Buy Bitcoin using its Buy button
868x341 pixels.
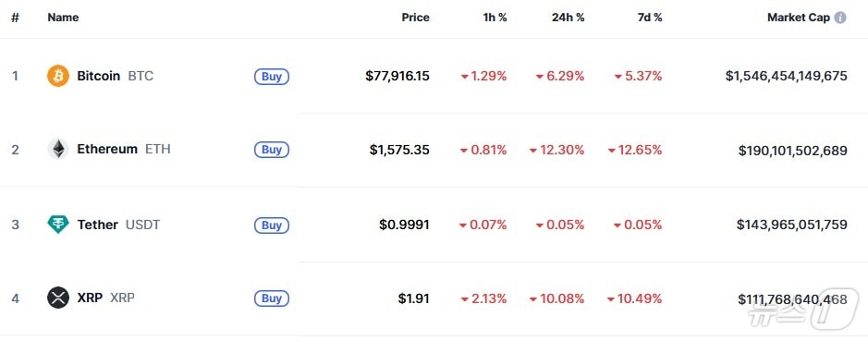(x=272, y=77)
